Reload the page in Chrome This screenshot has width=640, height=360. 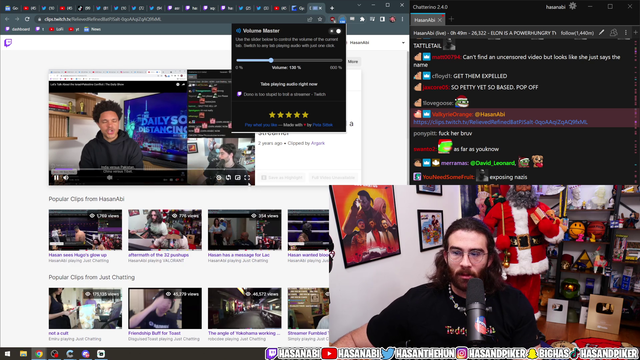(x=27, y=19)
